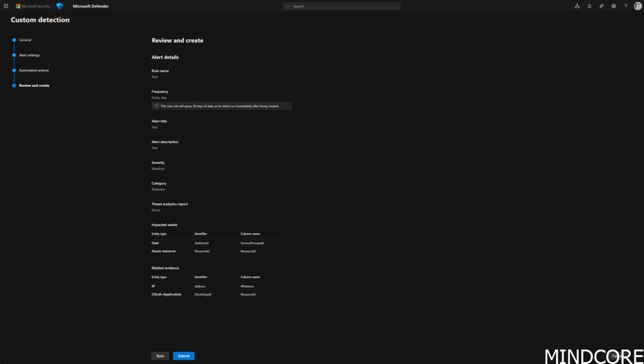Click the 'User' entity type cell
Screen dimensions: 644x364
155,243
